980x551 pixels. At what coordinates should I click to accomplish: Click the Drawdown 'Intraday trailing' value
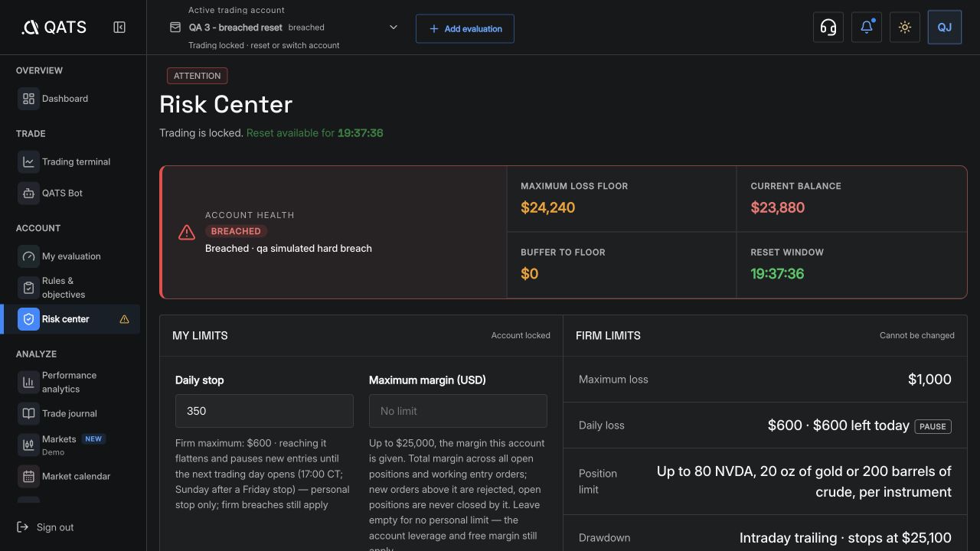click(x=845, y=538)
